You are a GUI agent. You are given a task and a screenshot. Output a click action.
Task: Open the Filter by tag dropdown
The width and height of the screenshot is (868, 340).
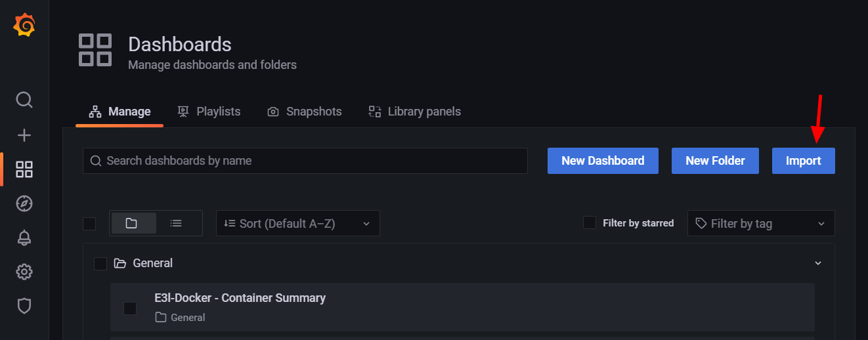(760, 223)
